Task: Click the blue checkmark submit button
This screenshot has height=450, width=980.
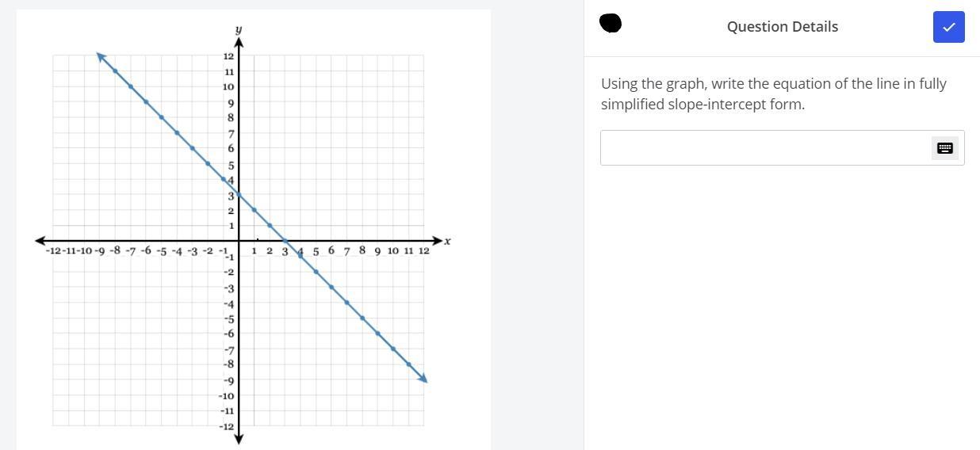Action: pos(948,27)
